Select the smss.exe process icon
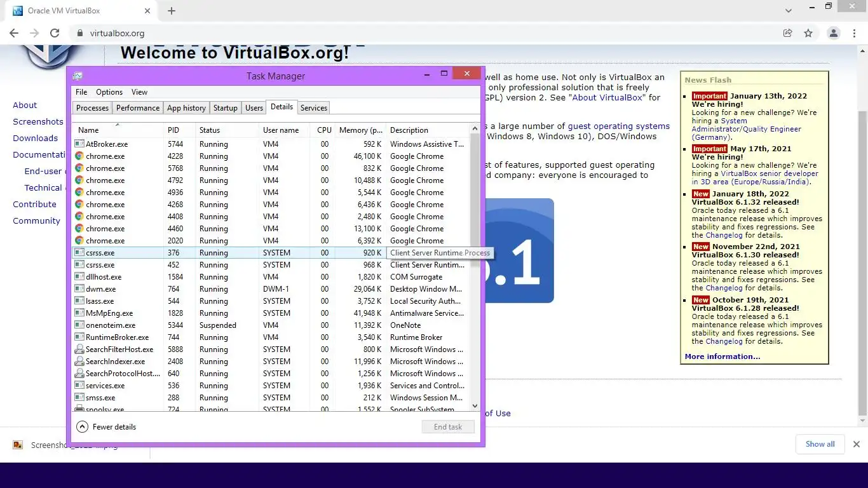Viewport: 868px width, 488px height. point(79,398)
